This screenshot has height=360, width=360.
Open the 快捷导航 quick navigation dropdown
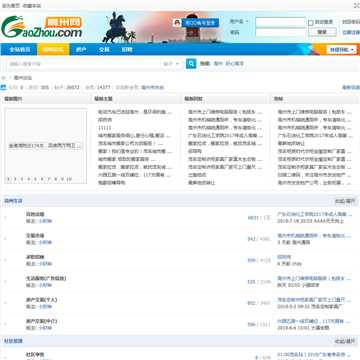(341, 50)
